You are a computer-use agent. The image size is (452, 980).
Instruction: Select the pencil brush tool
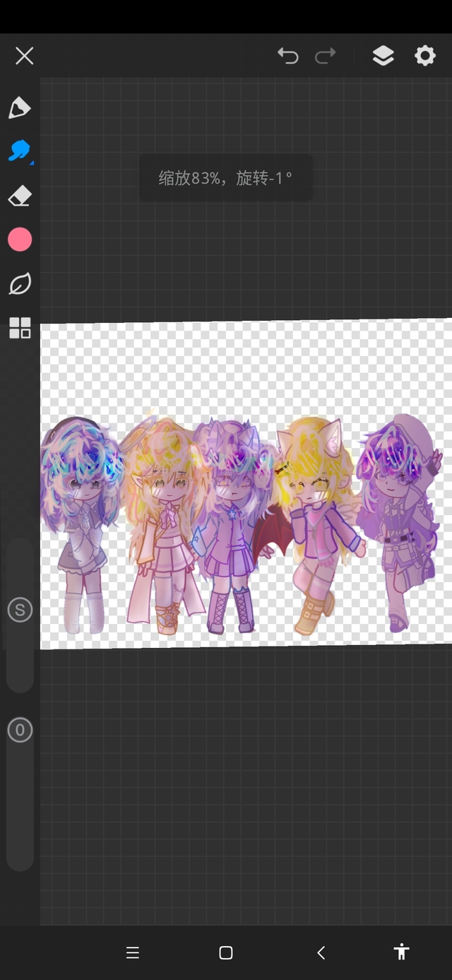tap(20, 107)
